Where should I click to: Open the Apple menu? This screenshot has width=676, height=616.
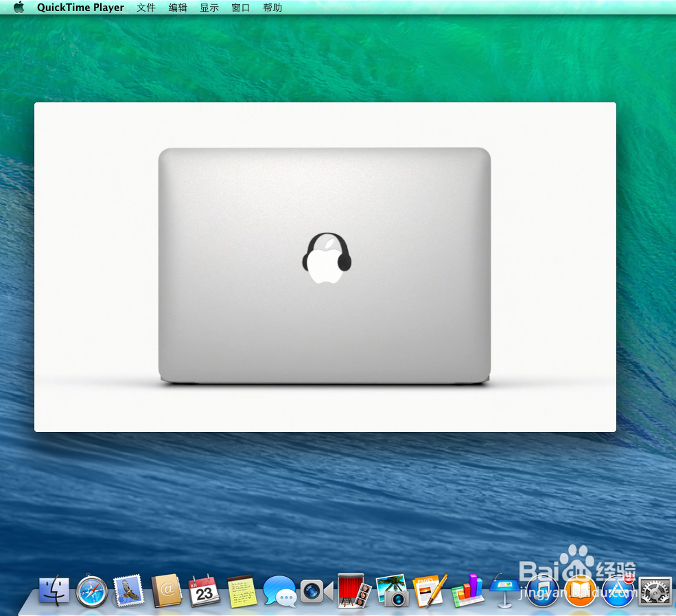[19, 8]
